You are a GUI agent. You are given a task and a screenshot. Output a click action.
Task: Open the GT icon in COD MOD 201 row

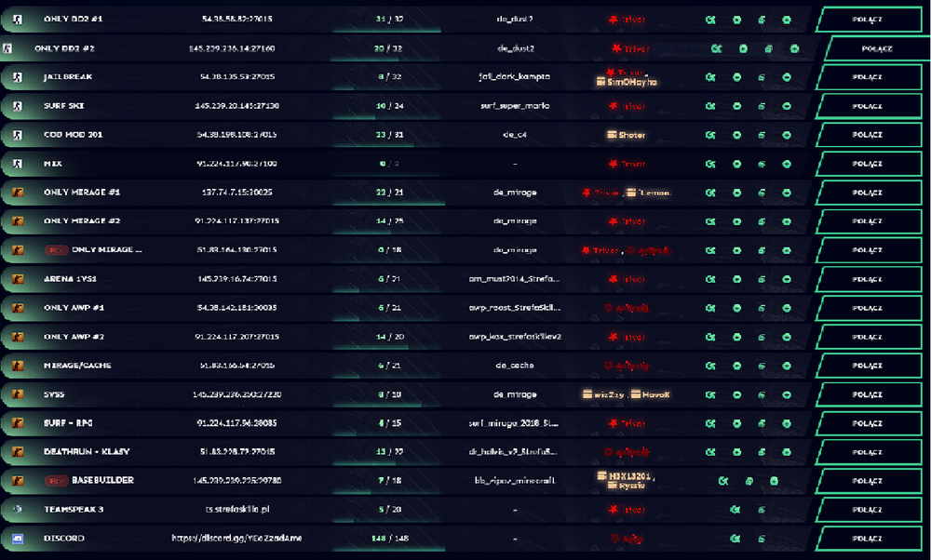click(x=710, y=135)
